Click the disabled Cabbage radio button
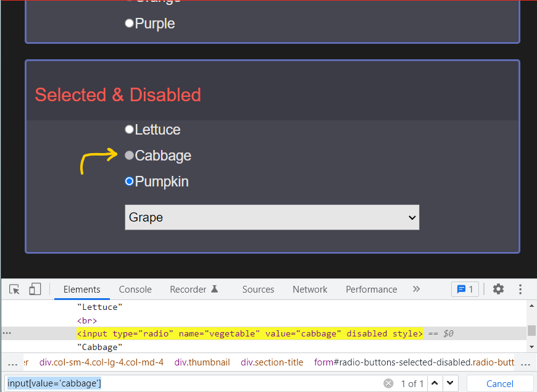 (129, 156)
